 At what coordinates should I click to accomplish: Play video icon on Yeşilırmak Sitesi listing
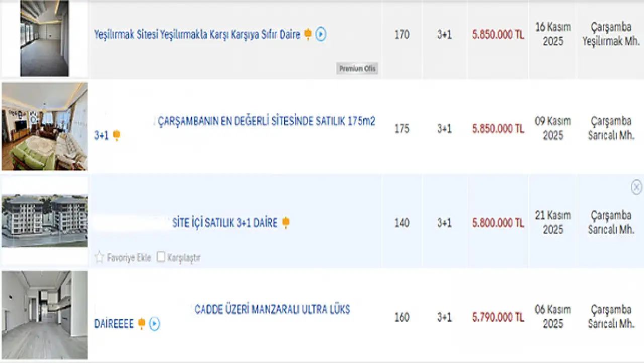pyautogui.click(x=321, y=35)
